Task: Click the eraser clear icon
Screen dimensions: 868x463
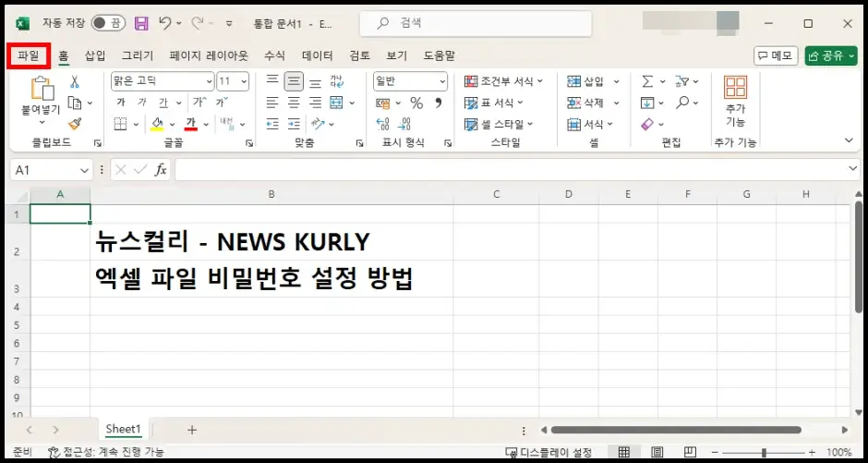Action: (x=647, y=124)
